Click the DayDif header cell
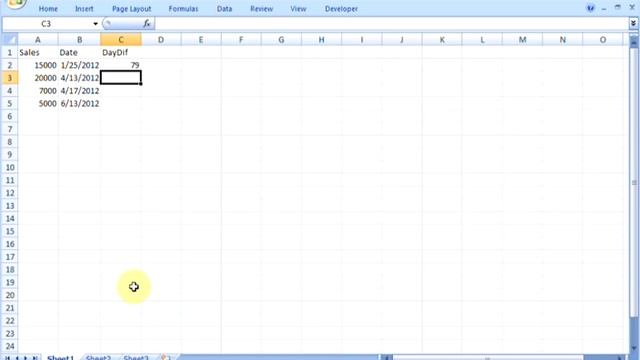Viewport: 640px width, 360px height. tap(121, 52)
